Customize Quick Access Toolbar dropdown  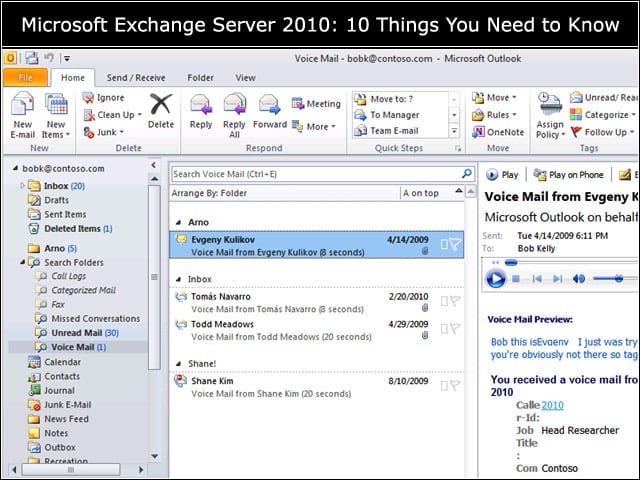click(x=67, y=59)
